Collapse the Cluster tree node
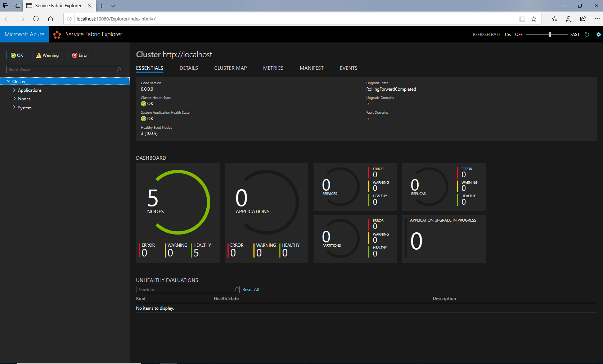The image size is (603, 364). 9,81
